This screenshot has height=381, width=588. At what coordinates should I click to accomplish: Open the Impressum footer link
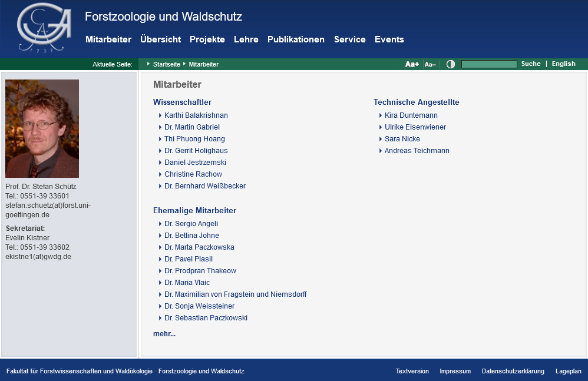click(455, 371)
